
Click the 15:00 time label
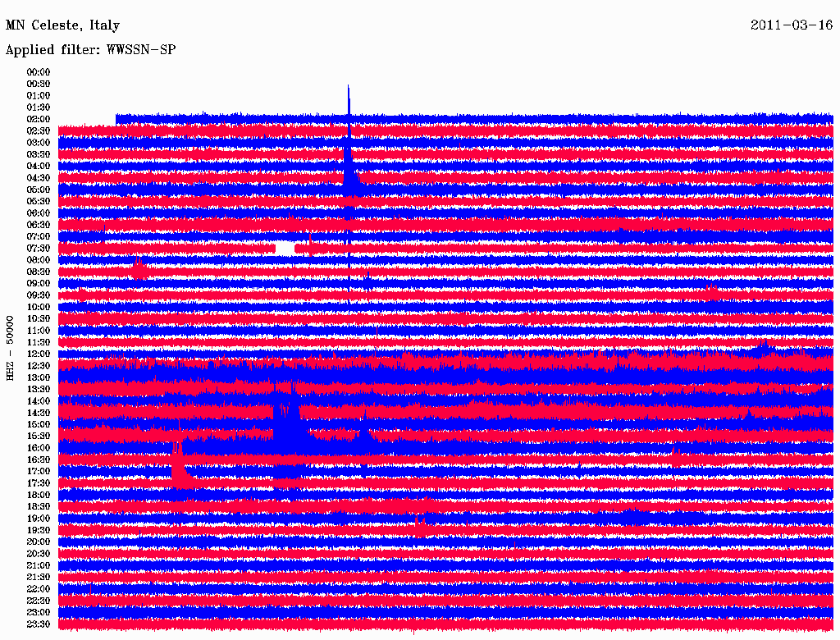coord(38,424)
